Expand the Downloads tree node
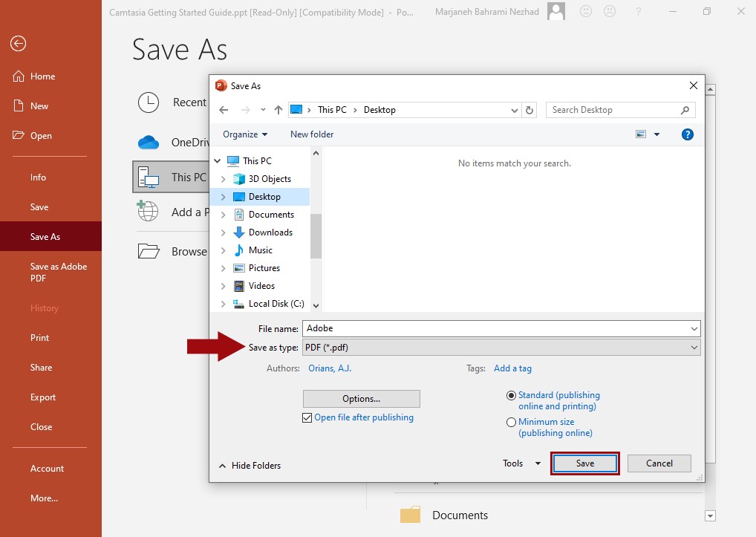The height and width of the screenshot is (537, 756). pos(224,232)
